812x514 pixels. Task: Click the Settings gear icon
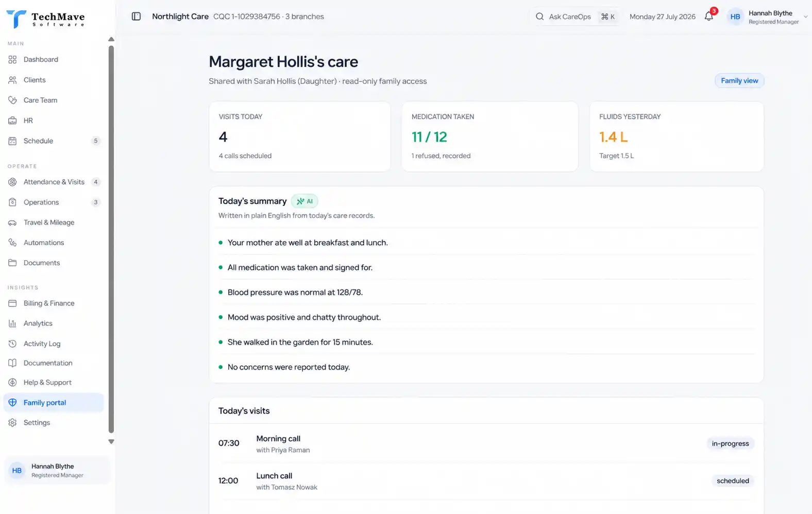[12, 423]
